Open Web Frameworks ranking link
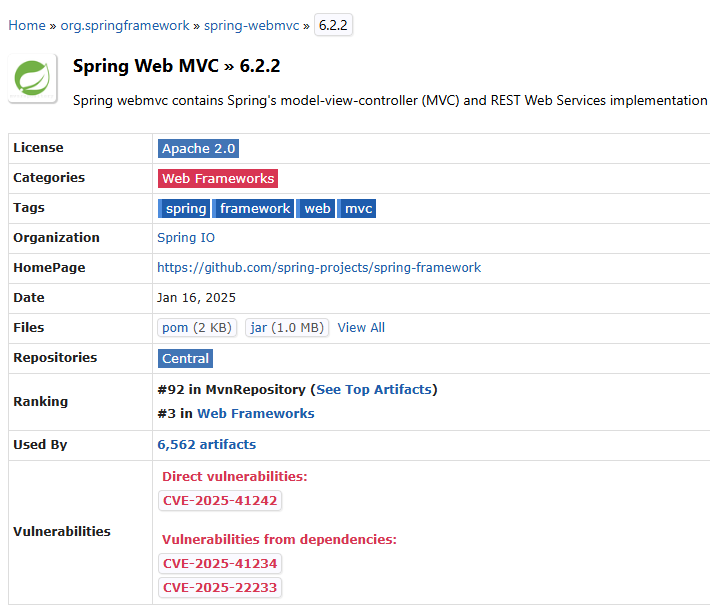Screen dimensions: 710x610 pos(256,413)
